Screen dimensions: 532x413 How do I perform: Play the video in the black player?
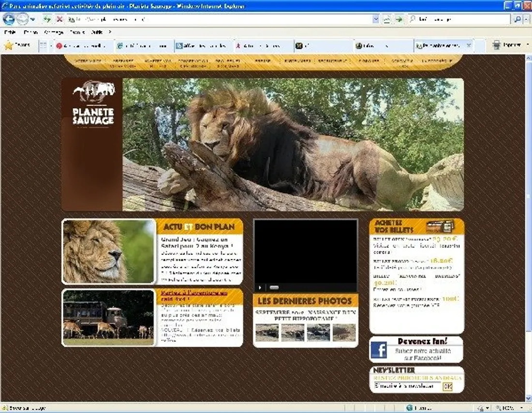(x=260, y=287)
